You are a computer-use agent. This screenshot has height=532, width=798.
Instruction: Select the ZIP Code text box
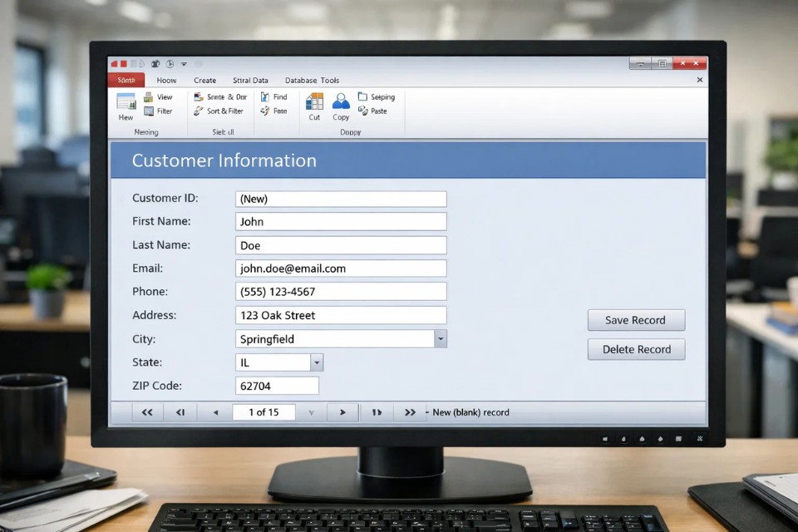point(277,386)
